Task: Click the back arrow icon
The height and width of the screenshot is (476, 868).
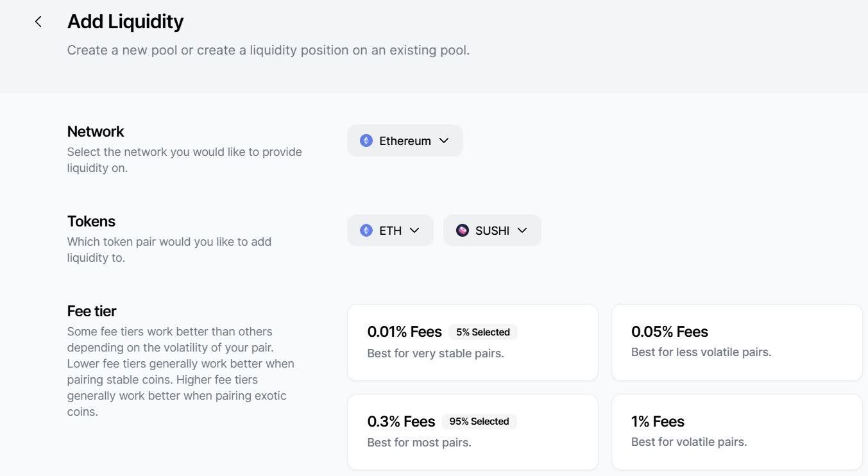Action: point(38,22)
